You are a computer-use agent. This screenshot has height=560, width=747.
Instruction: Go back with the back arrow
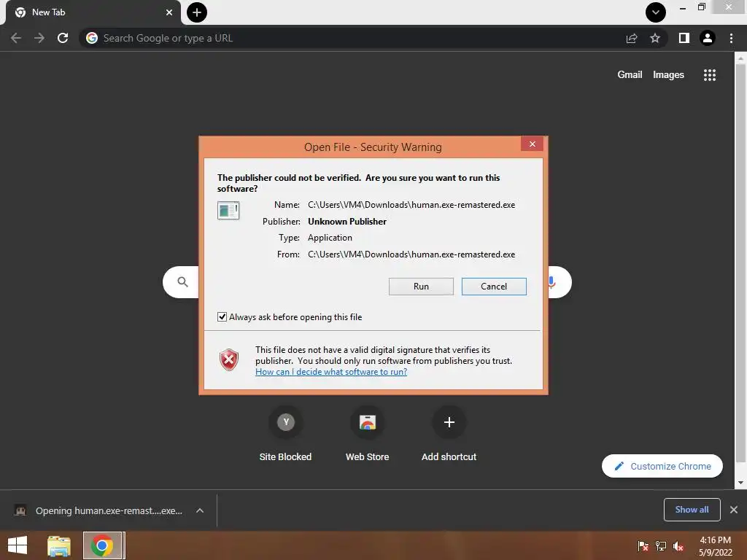click(16, 38)
